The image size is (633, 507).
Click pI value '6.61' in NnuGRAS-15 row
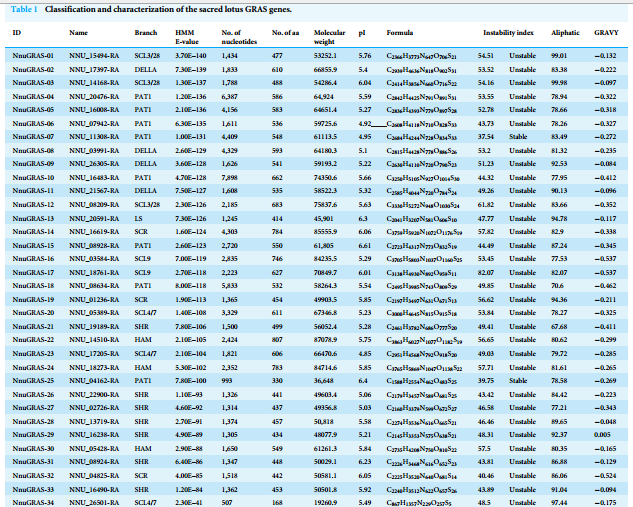click(365, 246)
